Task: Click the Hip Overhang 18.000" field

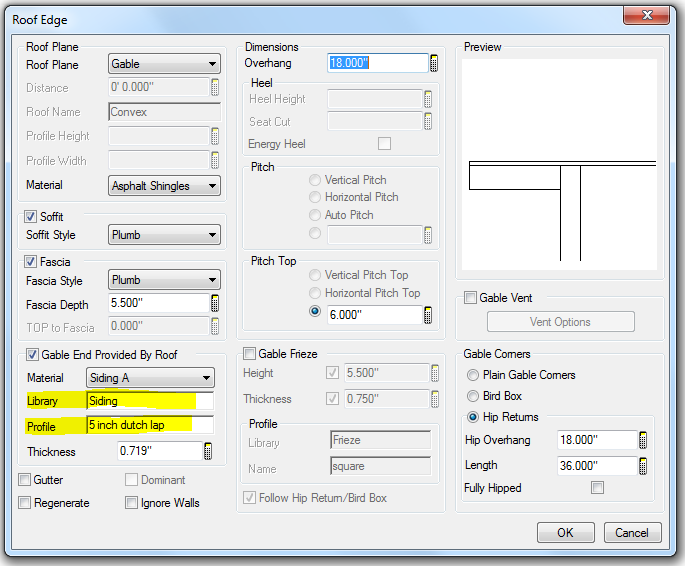Action: click(597, 440)
